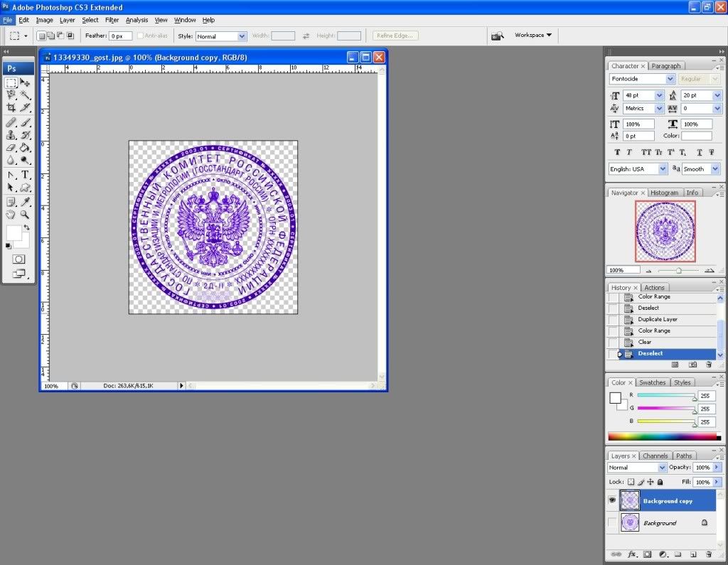Click the swap foreground/background colors arrow
The width and height of the screenshot is (728, 565).
(x=27, y=227)
